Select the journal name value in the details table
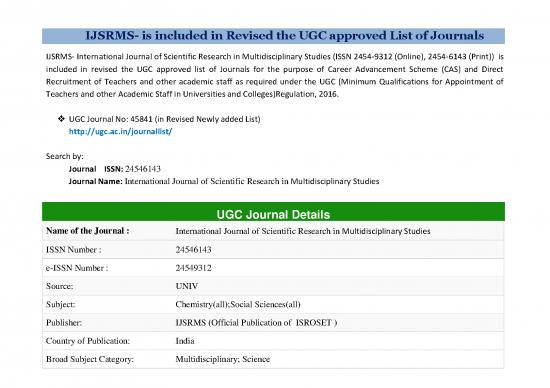550x388 pixels. [x=303, y=231]
